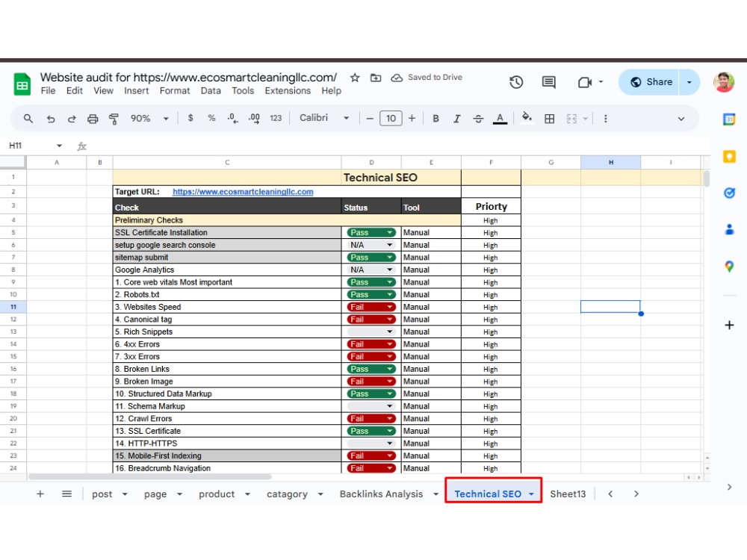Add a new sheet
The width and height of the screenshot is (747, 560).
(40, 494)
